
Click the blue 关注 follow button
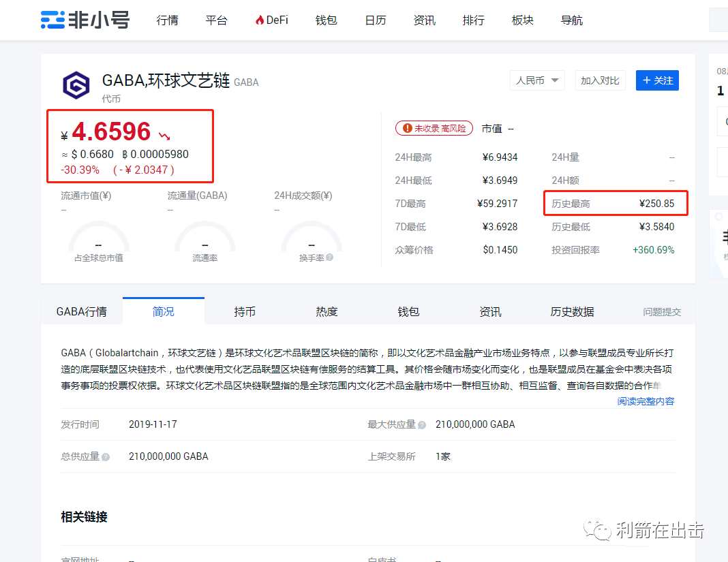(x=657, y=80)
